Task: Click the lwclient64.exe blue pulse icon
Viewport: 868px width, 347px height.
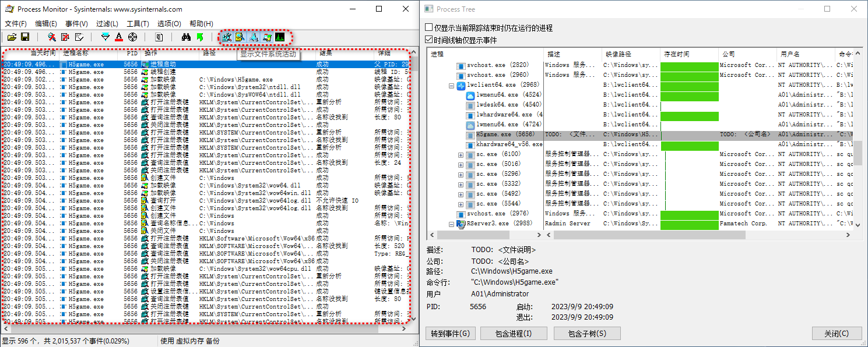Action: [x=461, y=85]
